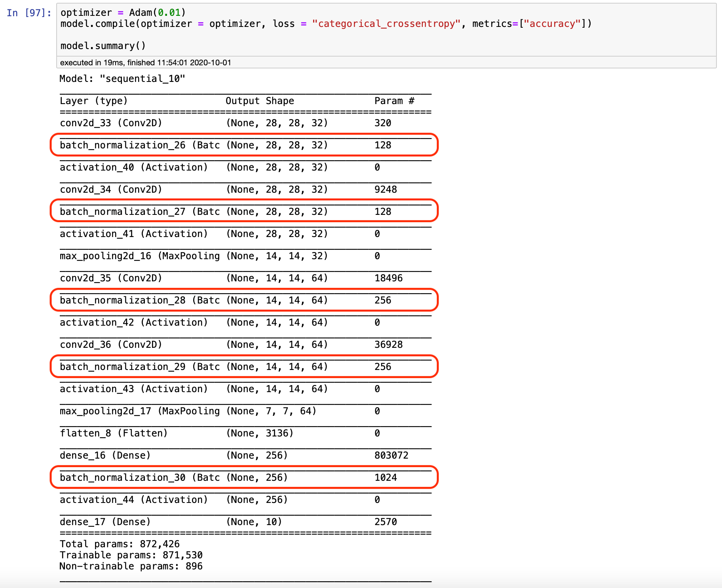The height and width of the screenshot is (588, 722).
Task: Click the flatten_8 layer row
Action: (115, 433)
